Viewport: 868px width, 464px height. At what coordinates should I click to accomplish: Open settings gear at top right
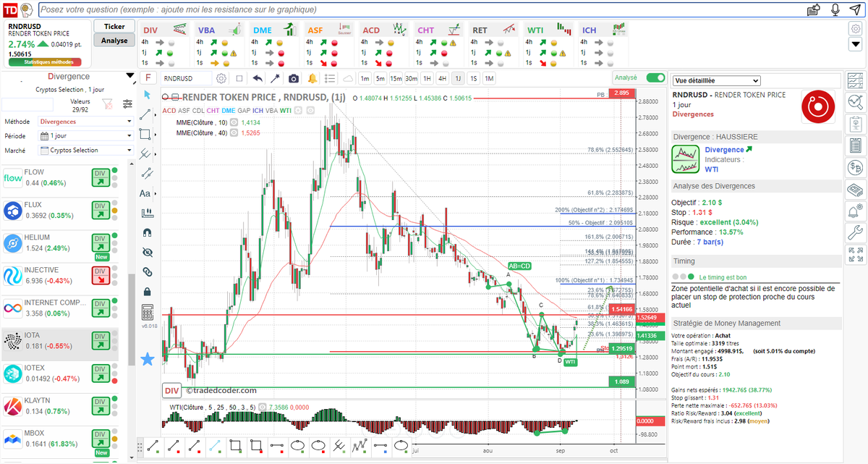coord(856,29)
